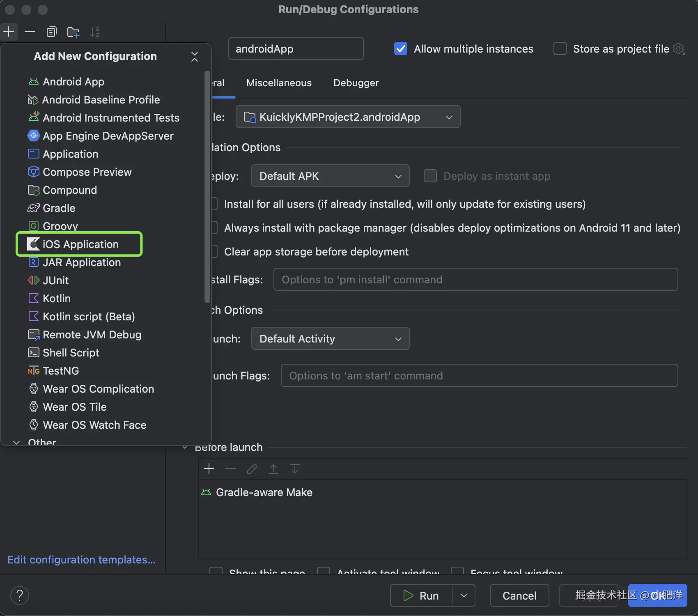698x616 pixels.
Task: Click the Add New Configuration plus icon
Action: coord(9,32)
